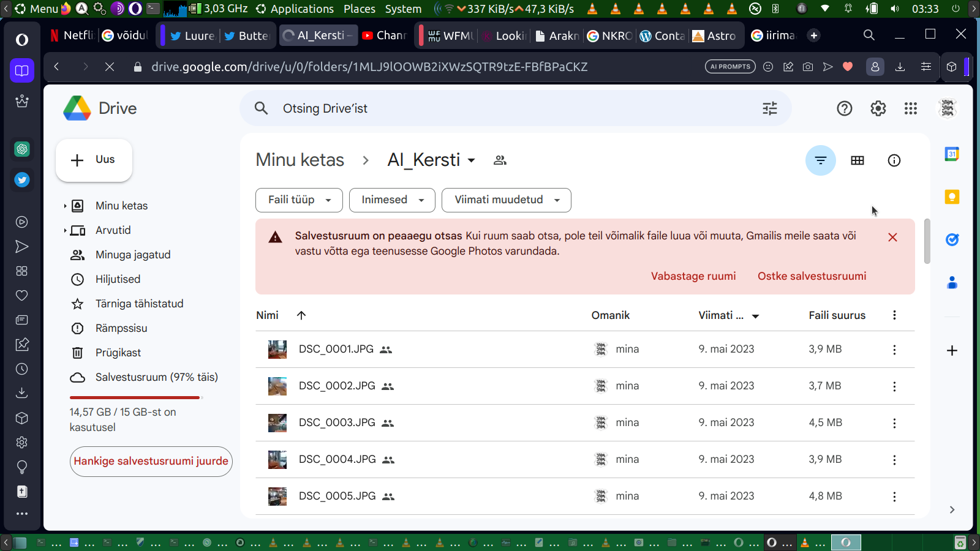Show folder details info icon
This screenshot has height=551, width=980.
click(894, 160)
